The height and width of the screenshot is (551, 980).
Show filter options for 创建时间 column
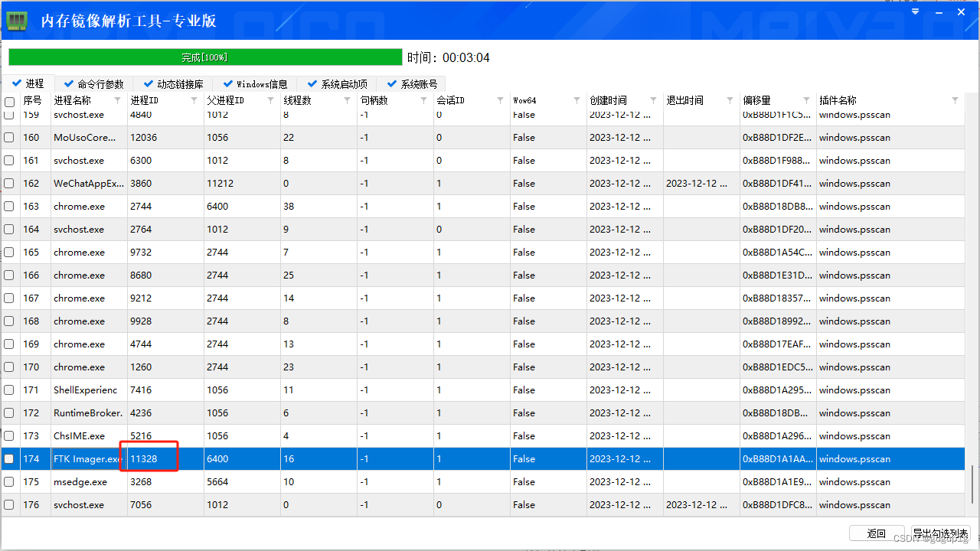coord(653,101)
